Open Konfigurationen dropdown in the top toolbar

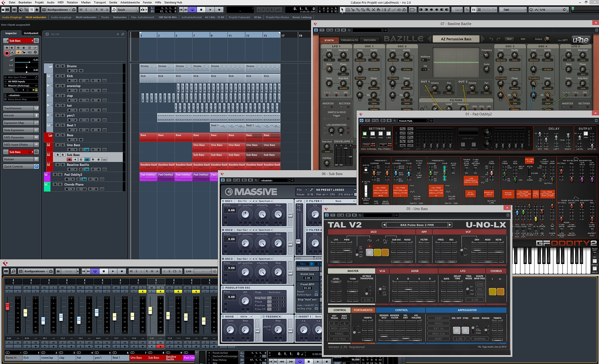pos(59,10)
